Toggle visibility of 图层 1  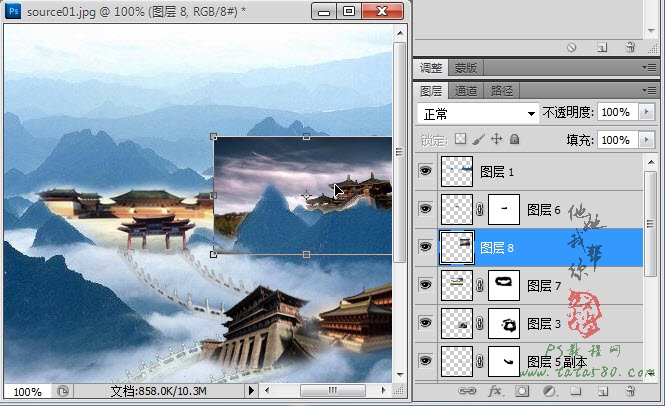tap(425, 171)
